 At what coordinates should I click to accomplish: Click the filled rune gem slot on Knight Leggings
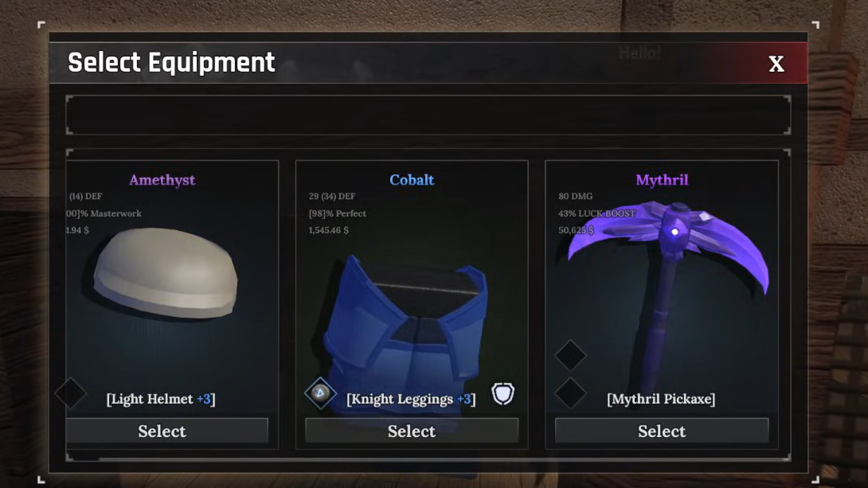320,392
